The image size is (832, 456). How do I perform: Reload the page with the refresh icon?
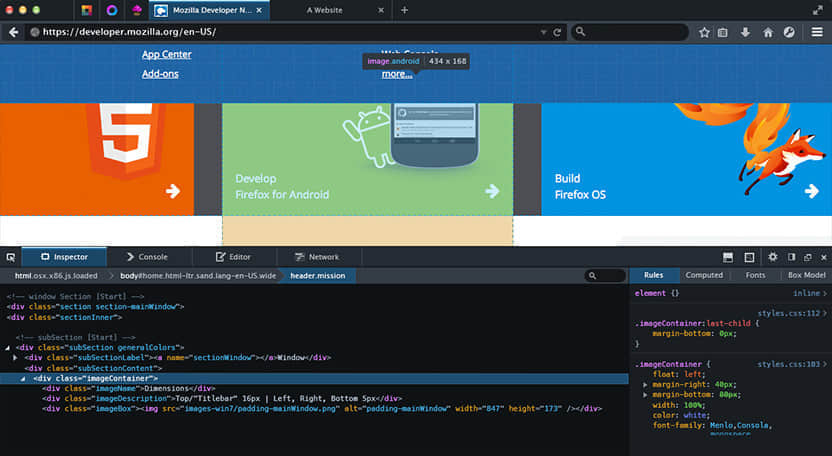[557, 32]
